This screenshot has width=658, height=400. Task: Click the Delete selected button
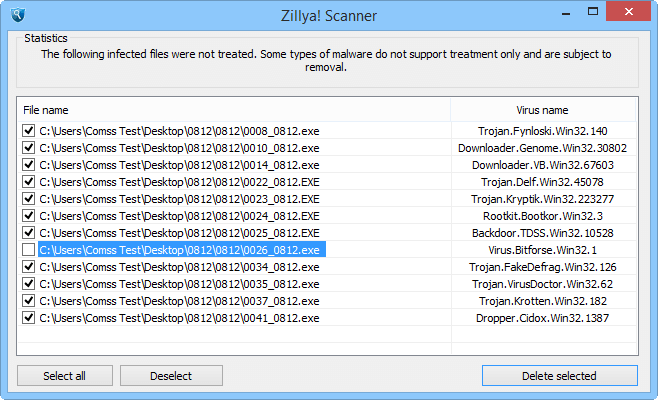pos(559,376)
